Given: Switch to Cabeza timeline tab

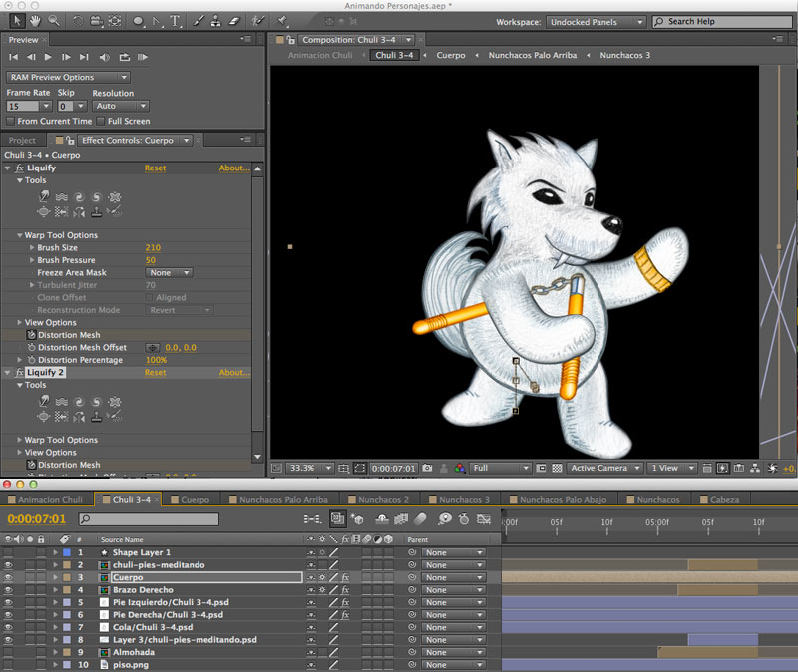Looking at the screenshot, I should (x=720, y=500).
